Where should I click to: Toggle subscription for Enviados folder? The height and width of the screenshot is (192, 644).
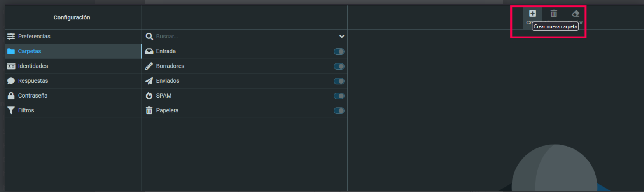[339, 81]
